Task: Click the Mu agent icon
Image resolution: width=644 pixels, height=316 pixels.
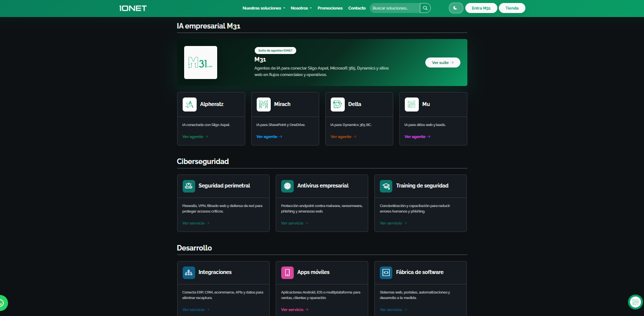Action: pos(412,104)
